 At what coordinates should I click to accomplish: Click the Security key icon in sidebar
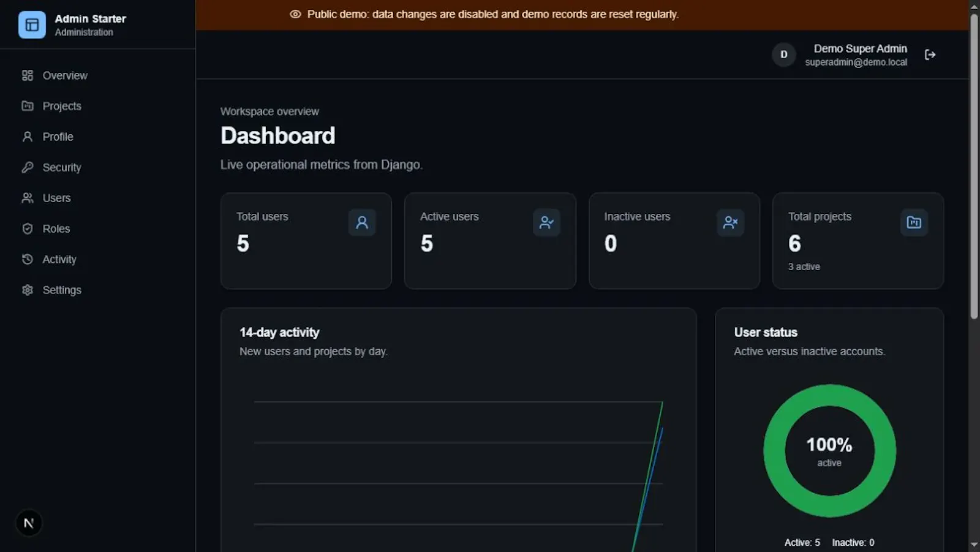click(28, 167)
